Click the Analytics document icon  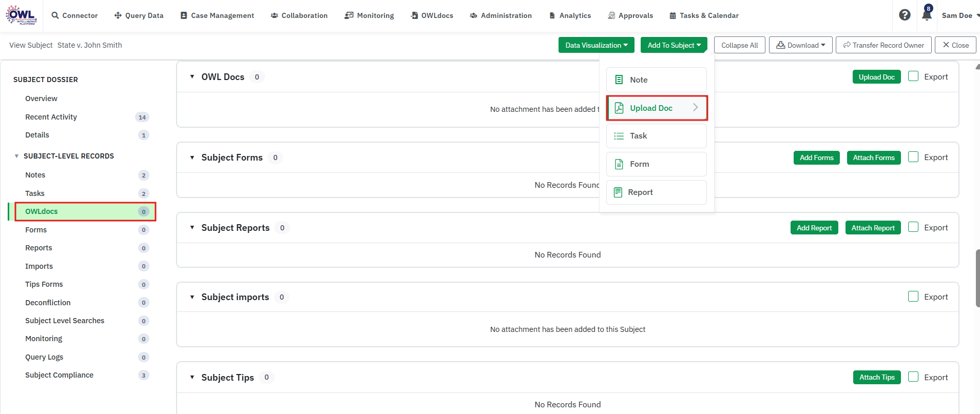(x=552, y=15)
